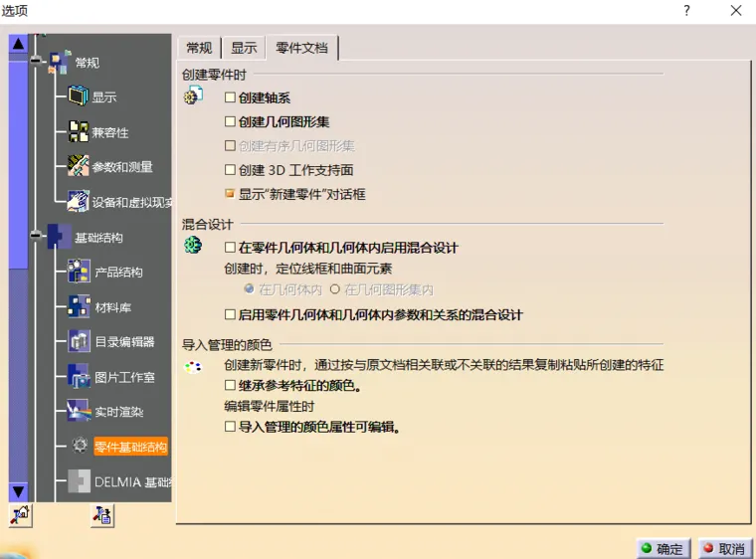The height and width of the screenshot is (559, 756).
Task: Enable the 创建轴系 checkbox
Action: tap(230, 97)
